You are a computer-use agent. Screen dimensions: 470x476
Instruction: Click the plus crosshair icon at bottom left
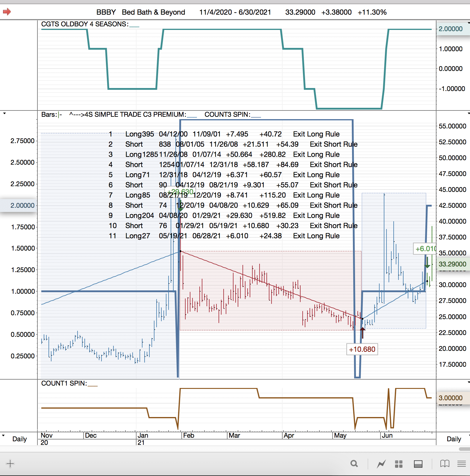[10, 463]
